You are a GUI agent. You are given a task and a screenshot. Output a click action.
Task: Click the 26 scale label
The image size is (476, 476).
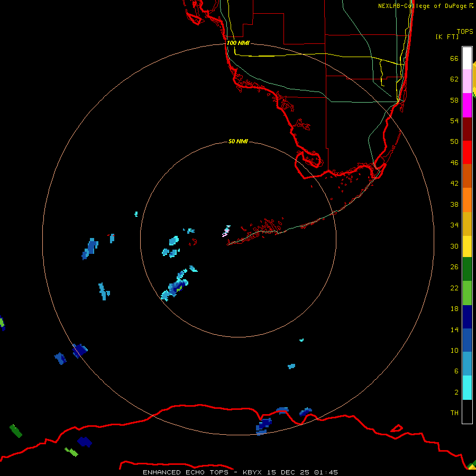[x=454, y=267]
